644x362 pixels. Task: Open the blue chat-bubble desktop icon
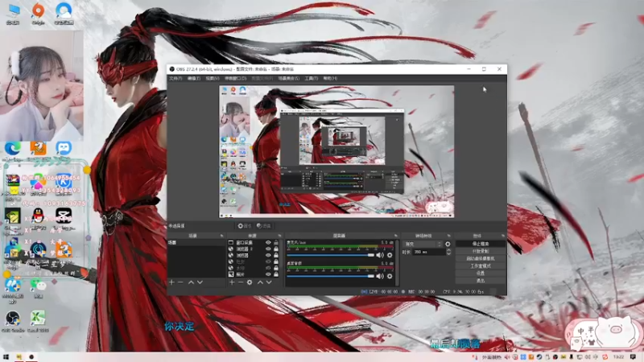64,150
